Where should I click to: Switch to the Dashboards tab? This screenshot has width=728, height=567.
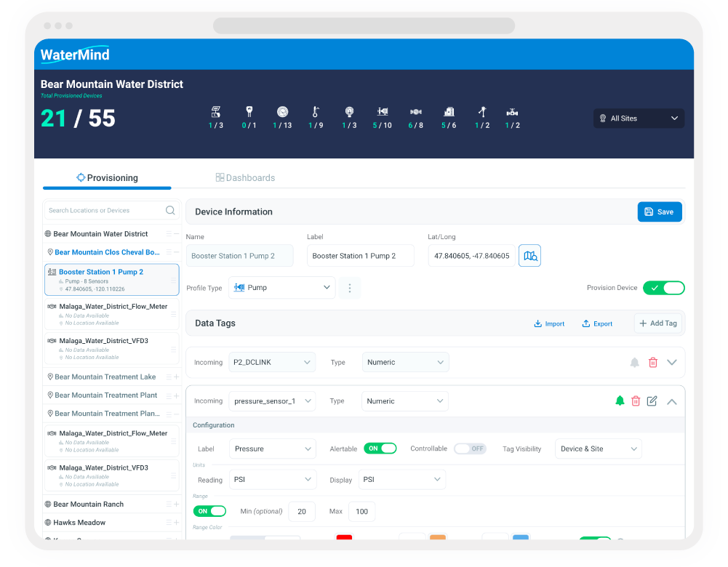pyautogui.click(x=245, y=177)
